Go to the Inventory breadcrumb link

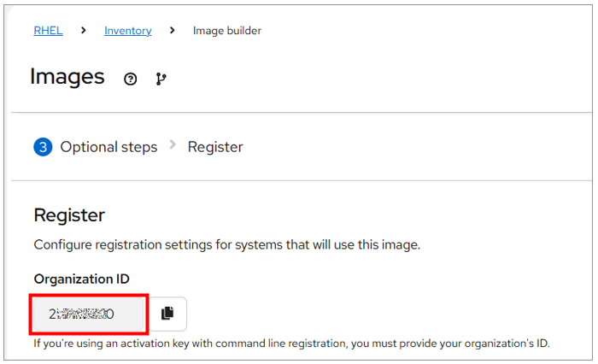point(127,31)
